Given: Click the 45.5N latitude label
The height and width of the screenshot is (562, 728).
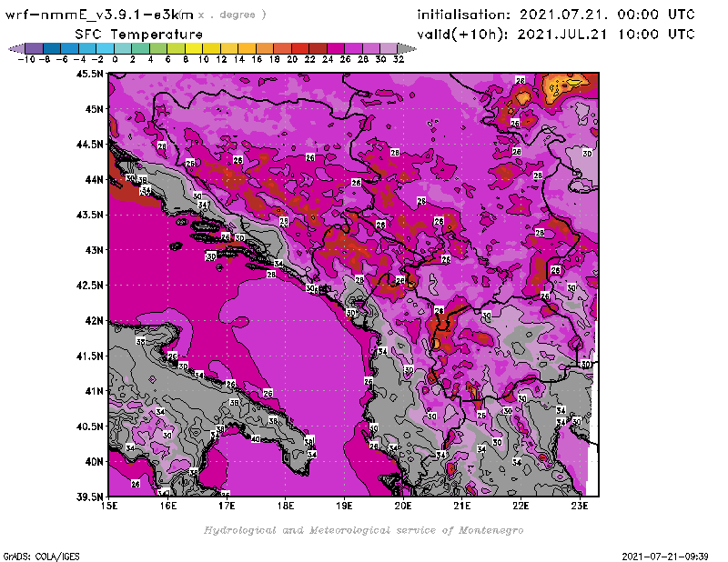Looking at the screenshot, I should [89, 74].
